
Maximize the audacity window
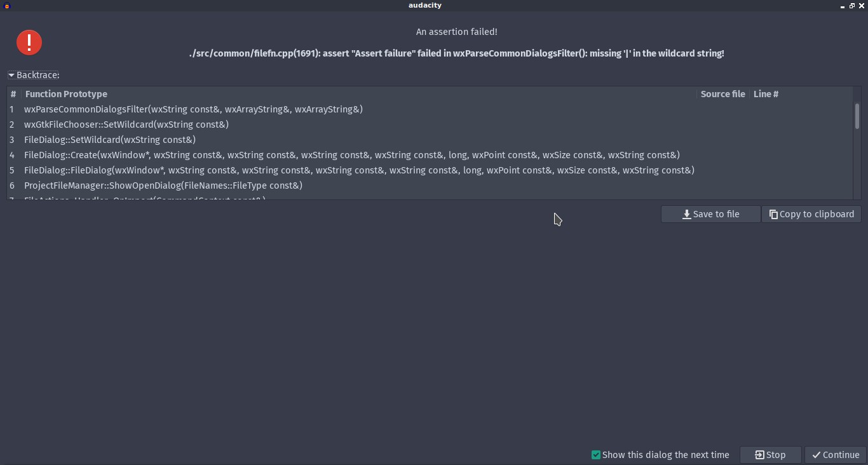[852, 6]
